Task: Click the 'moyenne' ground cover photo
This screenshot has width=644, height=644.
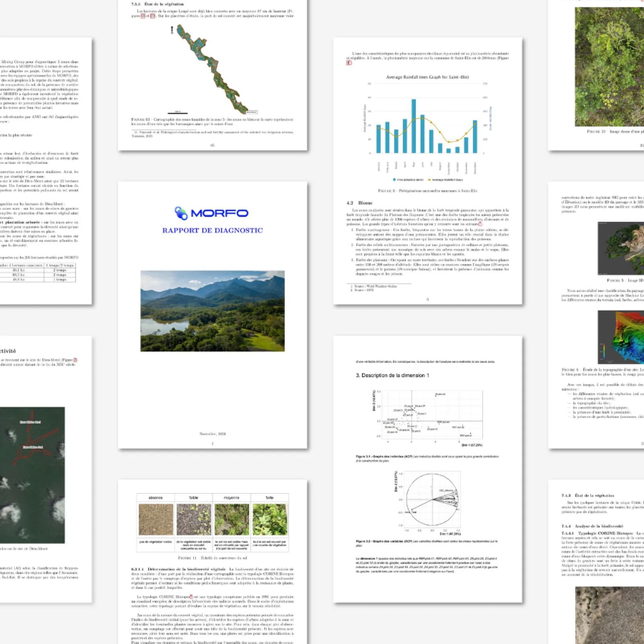Action: tap(232, 520)
